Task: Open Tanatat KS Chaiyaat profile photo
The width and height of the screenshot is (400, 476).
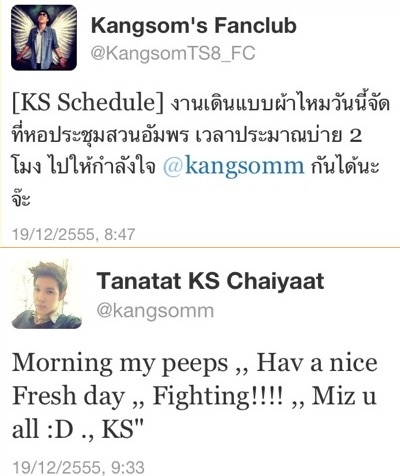Action: (x=47, y=294)
